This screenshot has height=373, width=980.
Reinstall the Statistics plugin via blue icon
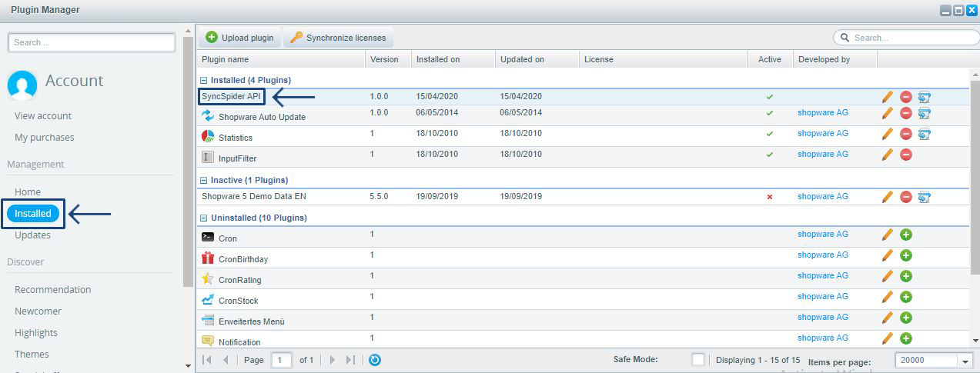tap(925, 134)
